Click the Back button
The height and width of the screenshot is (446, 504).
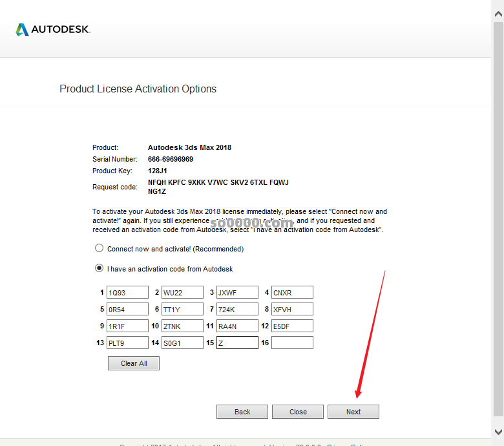point(242,412)
